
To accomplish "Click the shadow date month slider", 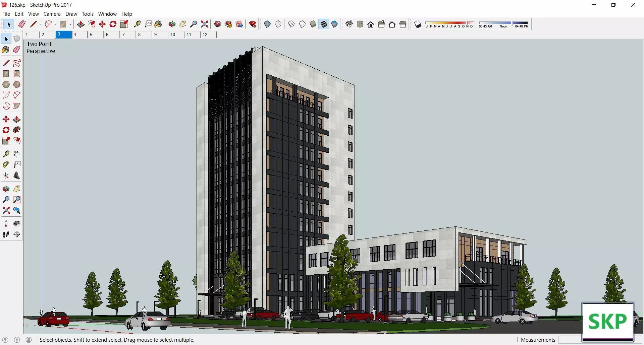I will point(449,24).
